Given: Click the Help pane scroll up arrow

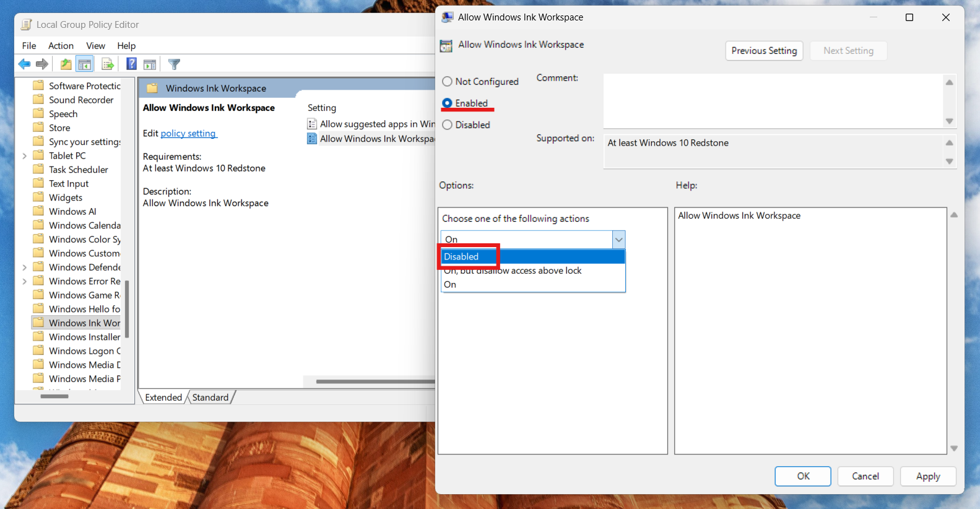Looking at the screenshot, I should pos(954,215).
